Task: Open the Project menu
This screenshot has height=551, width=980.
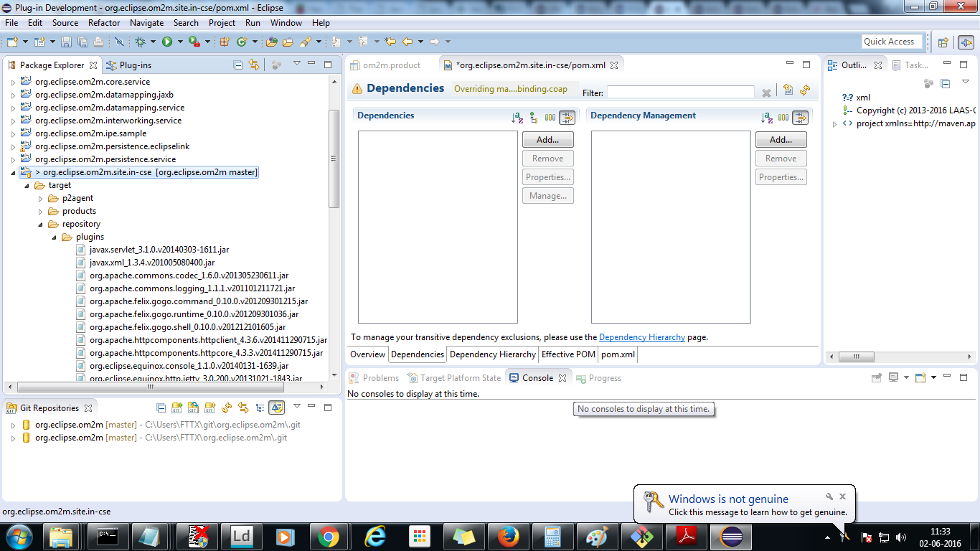Action: click(222, 23)
